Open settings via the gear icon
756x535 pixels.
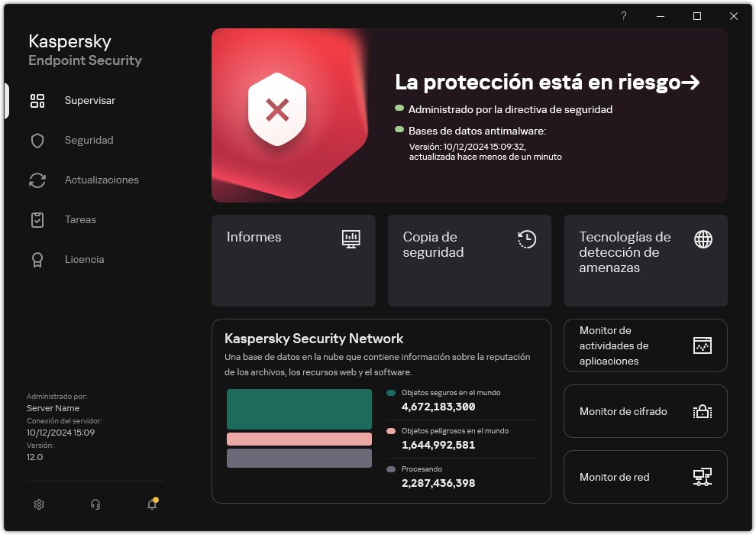(39, 504)
